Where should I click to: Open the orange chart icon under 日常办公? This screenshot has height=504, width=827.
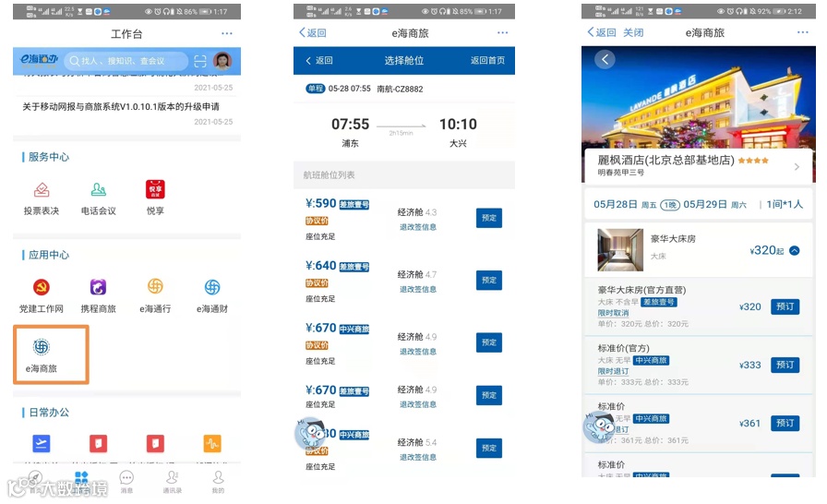(x=212, y=443)
